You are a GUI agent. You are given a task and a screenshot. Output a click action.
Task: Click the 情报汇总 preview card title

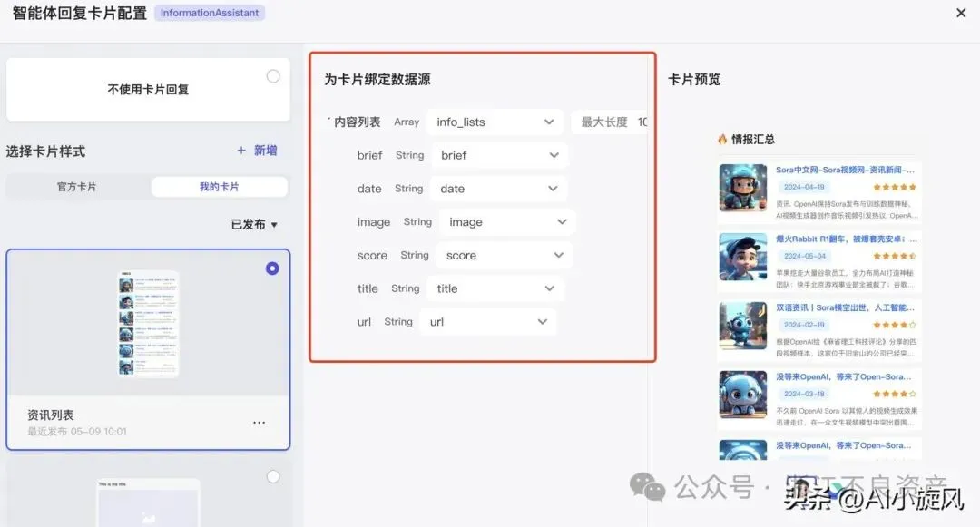pos(753,140)
